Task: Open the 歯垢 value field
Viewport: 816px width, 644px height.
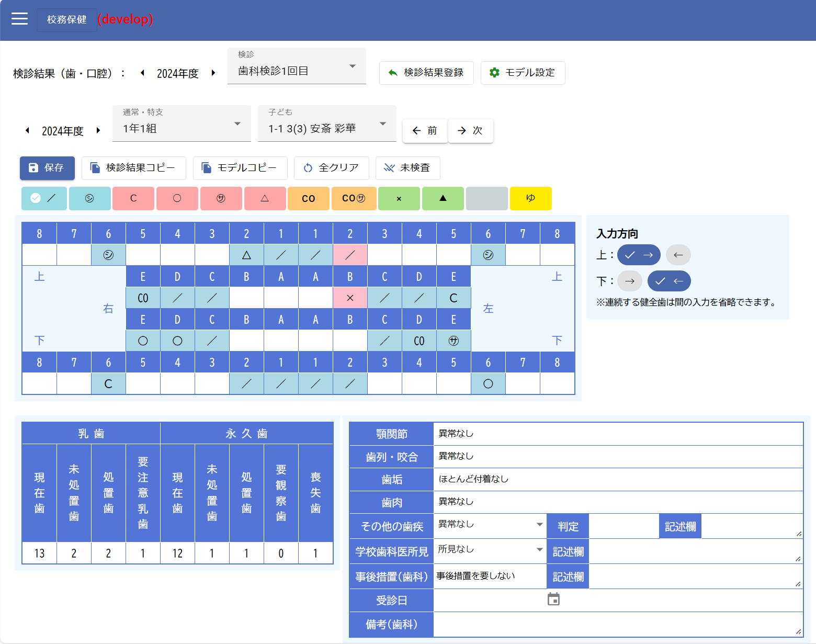Action: [618, 479]
